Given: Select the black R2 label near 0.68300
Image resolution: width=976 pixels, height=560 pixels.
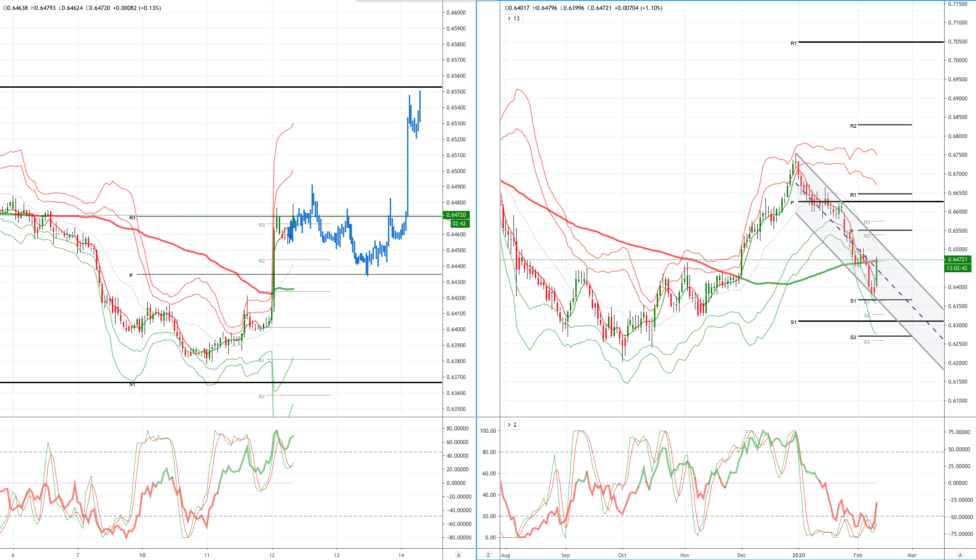Looking at the screenshot, I should pyautogui.click(x=853, y=126).
